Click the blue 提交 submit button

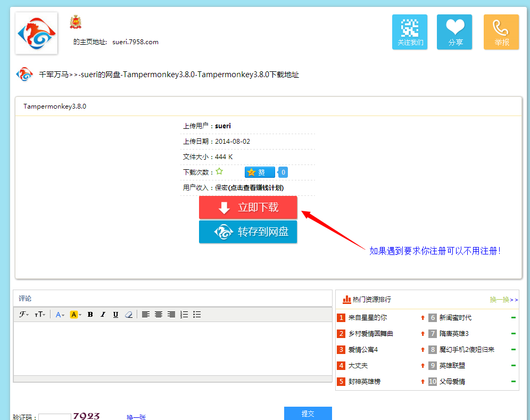pos(308,413)
